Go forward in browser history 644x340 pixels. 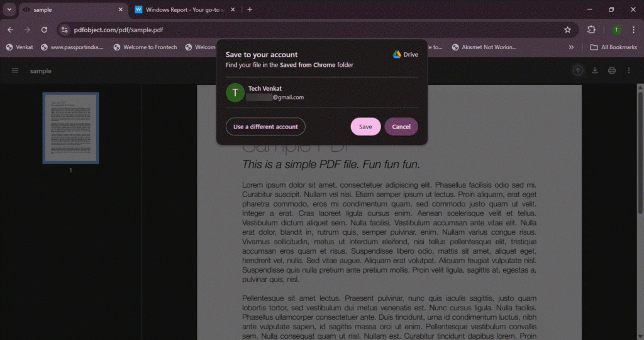[x=27, y=30]
